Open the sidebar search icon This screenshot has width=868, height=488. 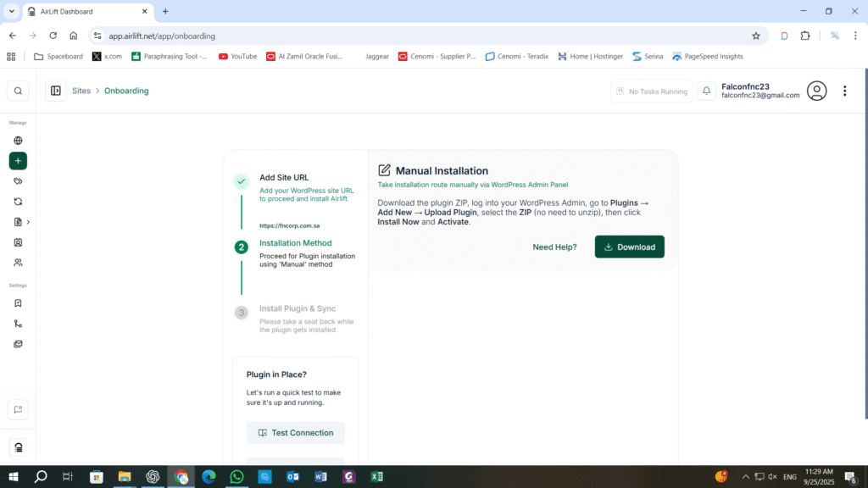18,91
